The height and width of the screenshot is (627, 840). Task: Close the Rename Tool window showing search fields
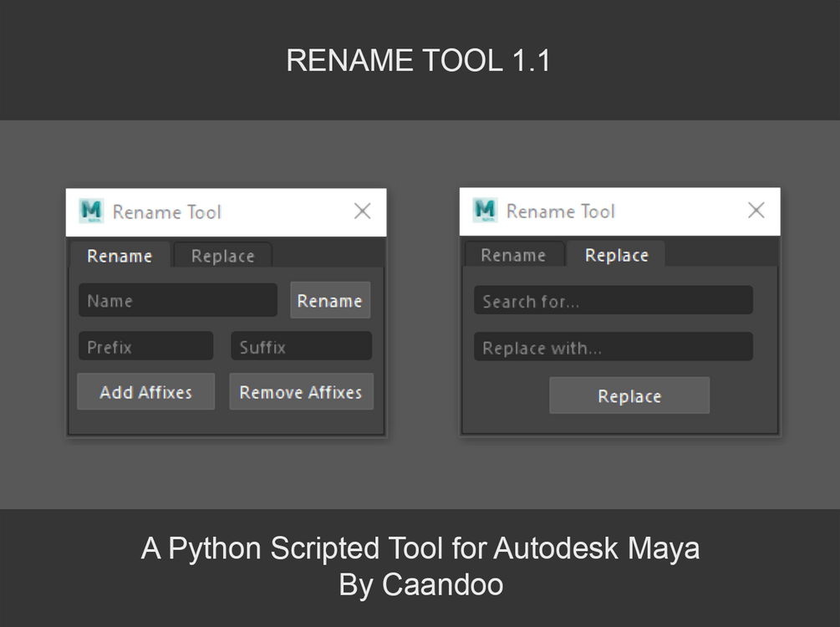(756, 211)
